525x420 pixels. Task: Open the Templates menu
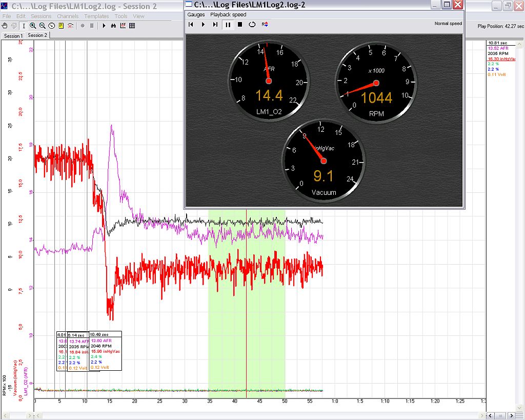[x=96, y=16]
